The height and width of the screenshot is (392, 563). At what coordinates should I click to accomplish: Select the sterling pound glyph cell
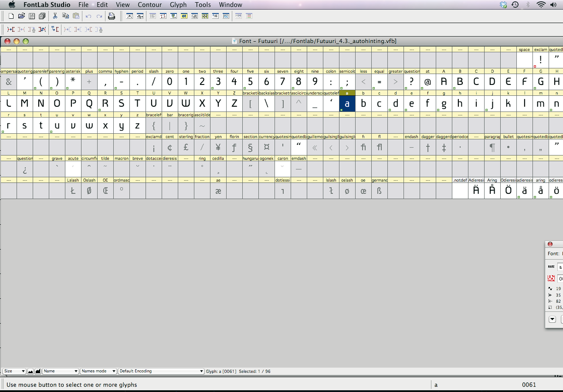tap(186, 147)
